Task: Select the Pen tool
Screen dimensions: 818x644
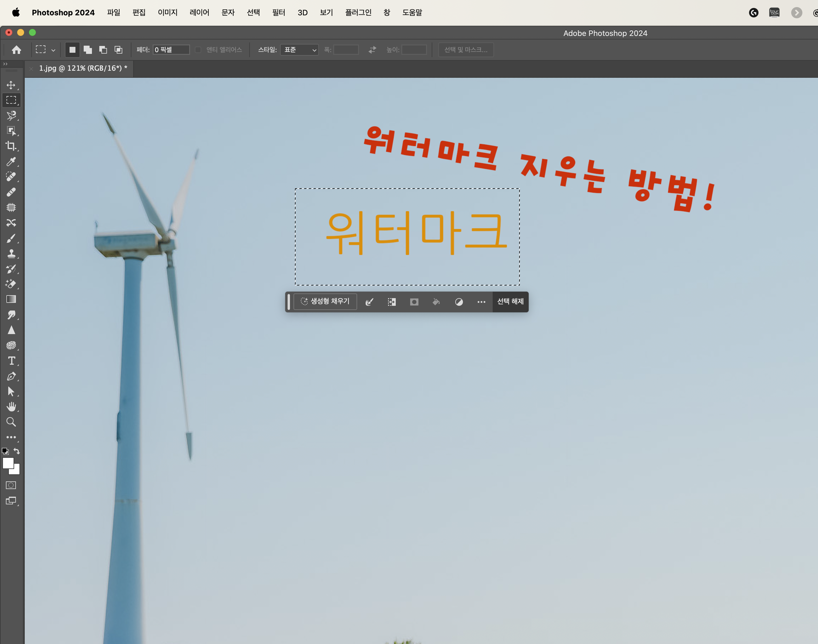Action: coord(11,376)
